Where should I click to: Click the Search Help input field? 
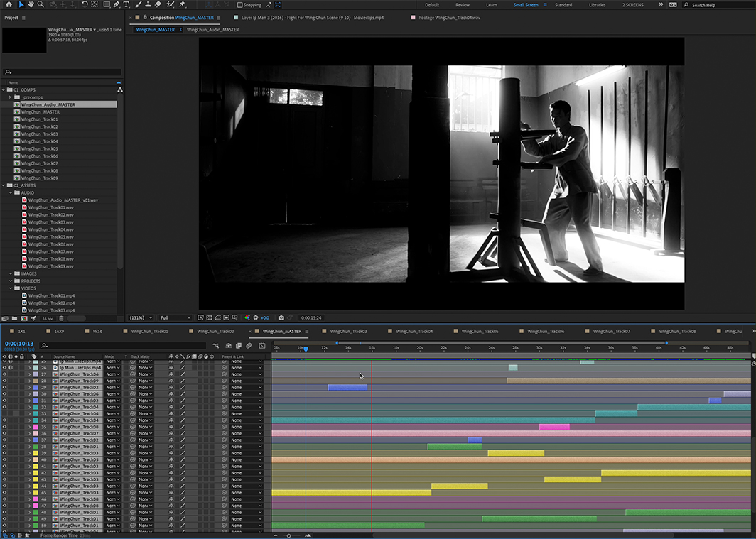[x=718, y=5]
